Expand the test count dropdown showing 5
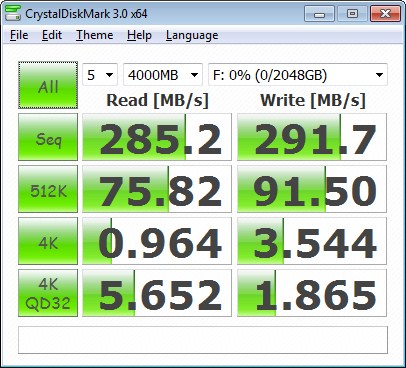 [x=100, y=75]
